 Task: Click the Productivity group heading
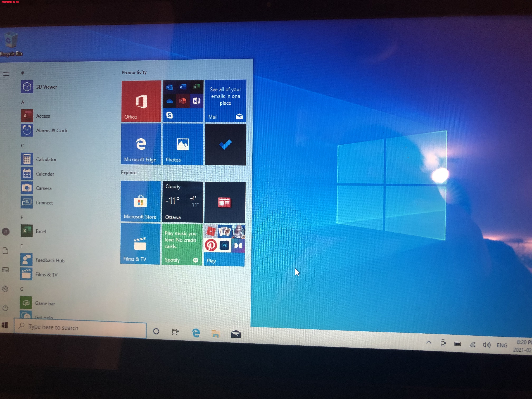134,72
